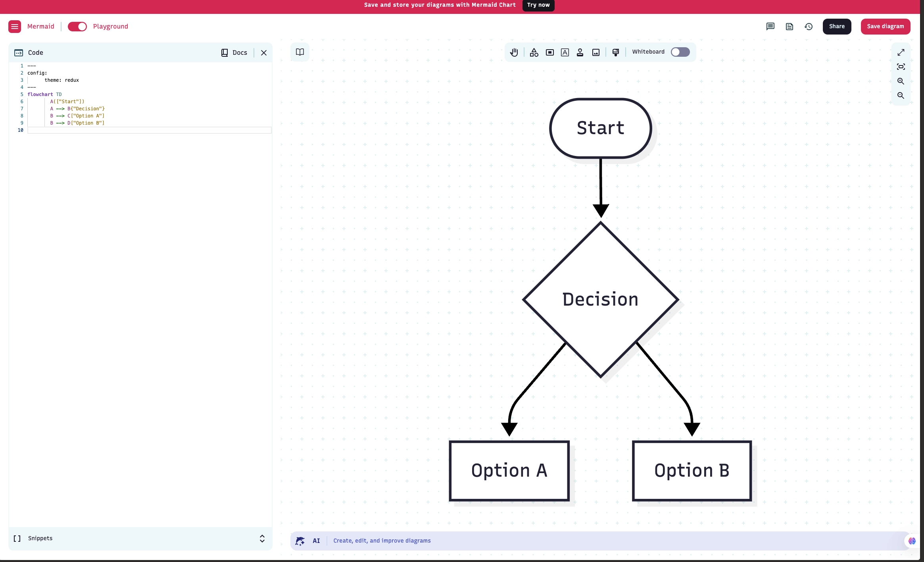
Task: Select the stamp icon tool
Action: coord(580,52)
